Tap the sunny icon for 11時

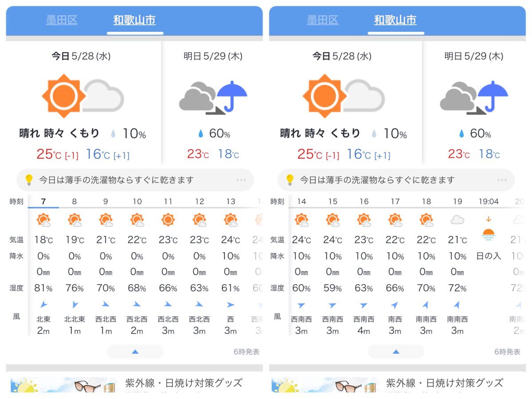[168, 219]
